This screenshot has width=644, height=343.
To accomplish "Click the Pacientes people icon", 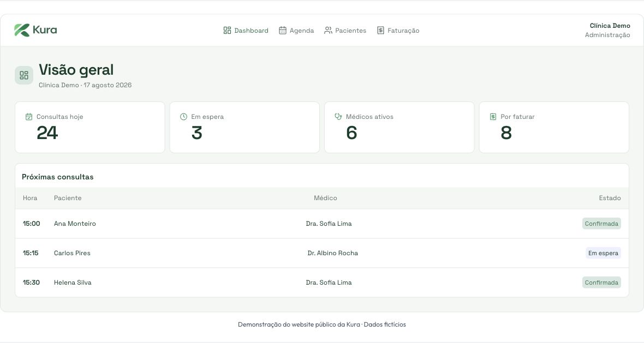I will pyautogui.click(x=328, y=31).
